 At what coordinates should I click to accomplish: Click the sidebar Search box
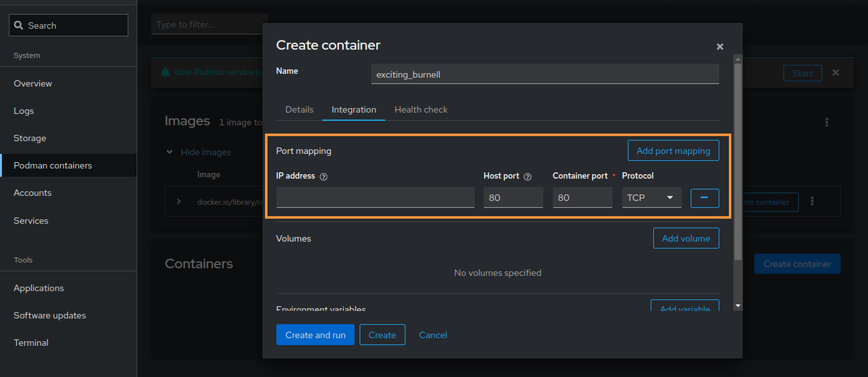click(x=68, y=25)
